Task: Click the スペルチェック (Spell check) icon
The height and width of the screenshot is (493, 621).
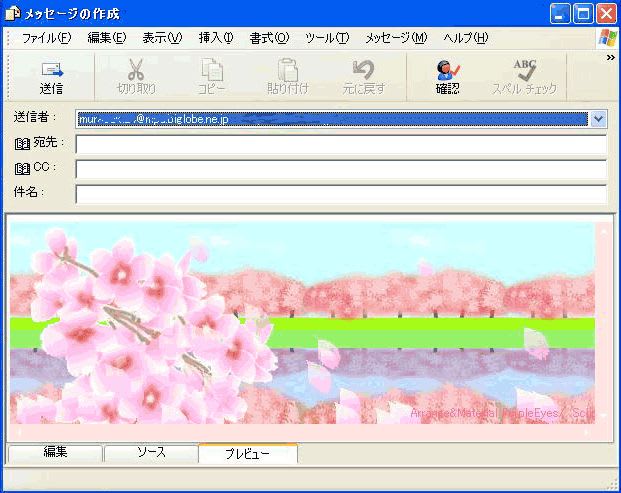Action: click(x=524, y=70)
